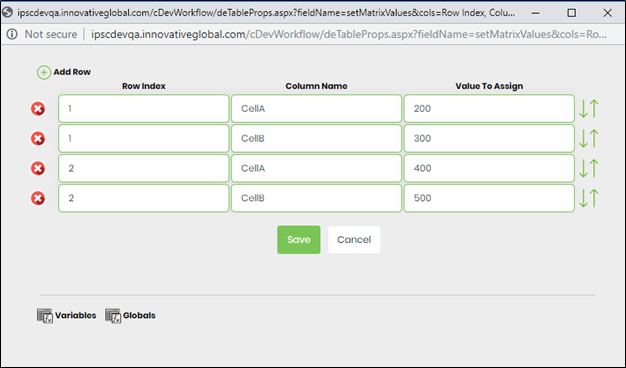This screenshot has height=368, width=626.
Task: Save the matrix values
Action: [299, 239]
